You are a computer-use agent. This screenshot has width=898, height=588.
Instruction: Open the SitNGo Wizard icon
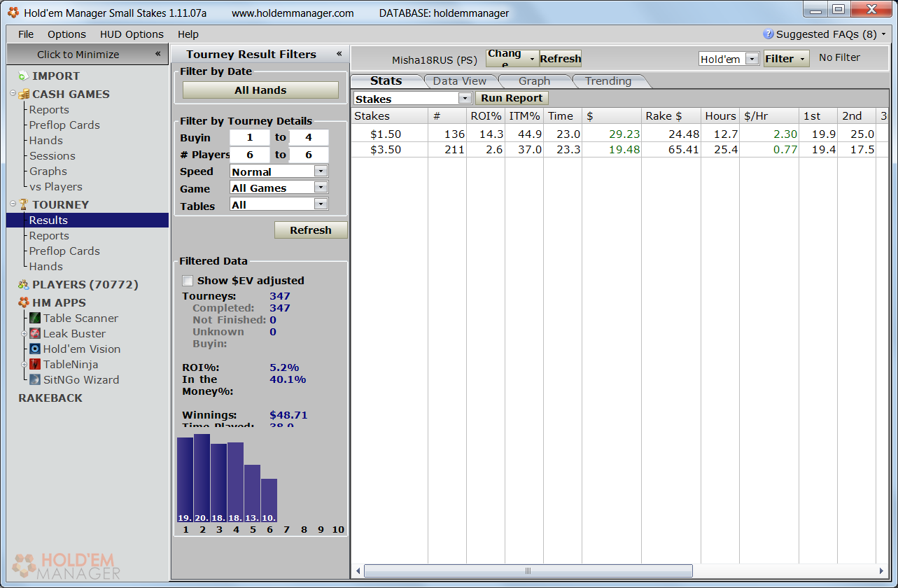tap(35, 380)
